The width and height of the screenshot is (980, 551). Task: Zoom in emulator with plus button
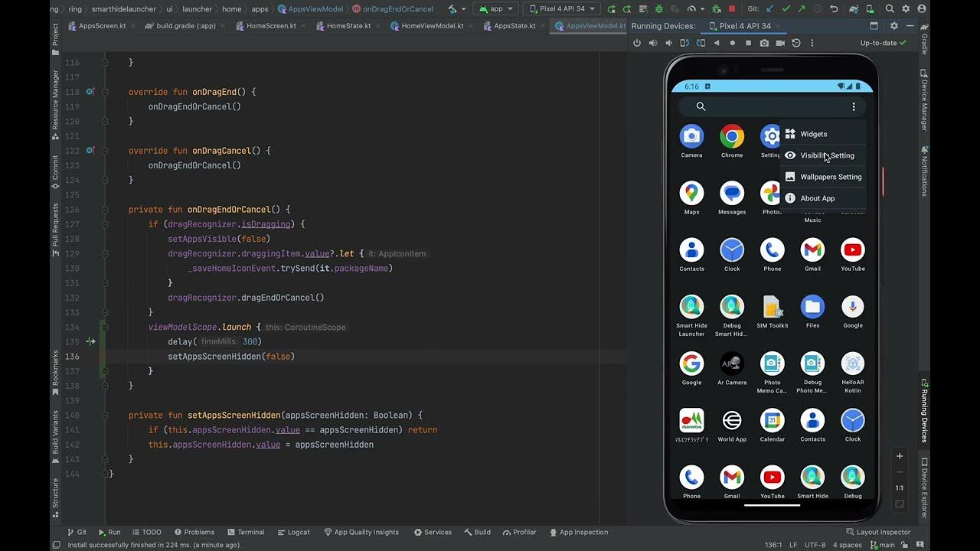pos(900,456)
